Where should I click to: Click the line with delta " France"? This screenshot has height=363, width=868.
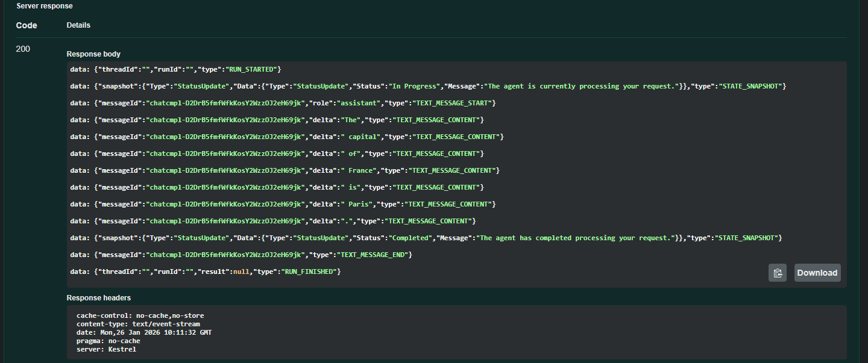pyautogui.click(x=285, y=170)
